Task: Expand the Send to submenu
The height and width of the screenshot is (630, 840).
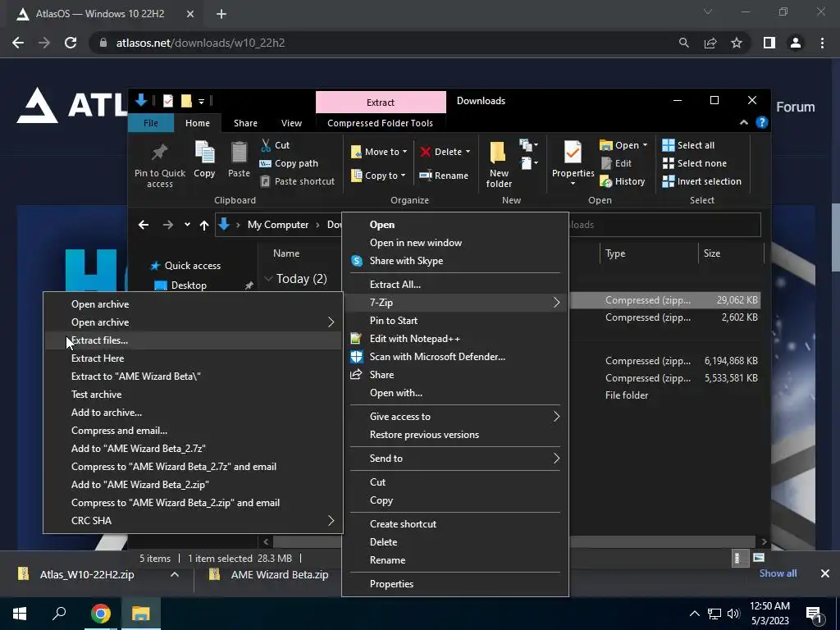Action: point(556,459)
